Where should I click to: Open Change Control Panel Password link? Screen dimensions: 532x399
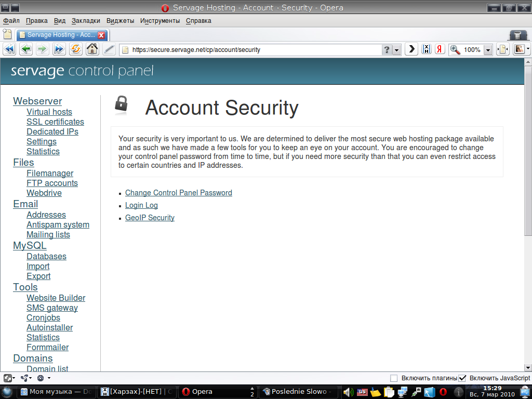tap(179, 193)
